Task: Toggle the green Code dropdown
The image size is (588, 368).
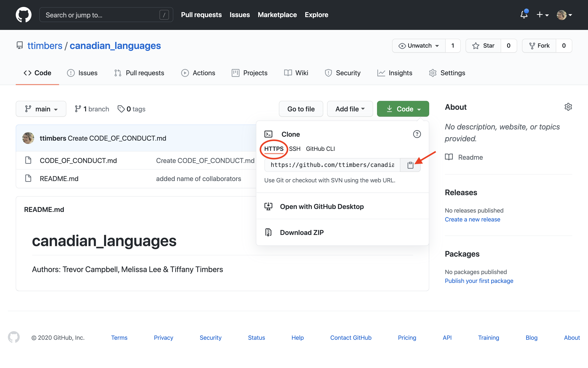Action: (403, 109)
